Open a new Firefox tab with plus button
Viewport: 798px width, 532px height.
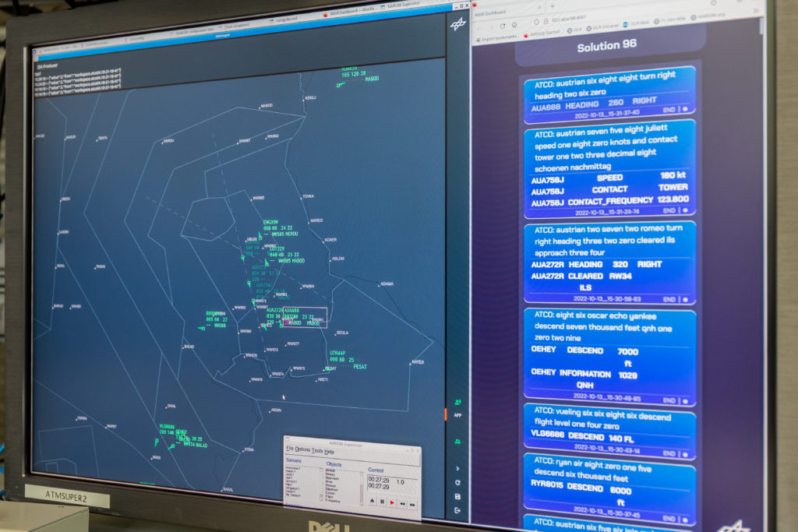coord(552,6)
